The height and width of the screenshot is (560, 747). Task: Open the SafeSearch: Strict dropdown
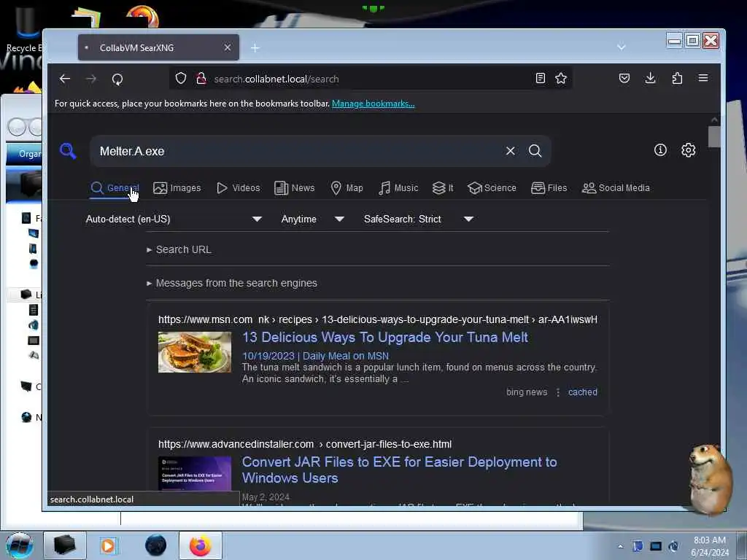point(418,219)
